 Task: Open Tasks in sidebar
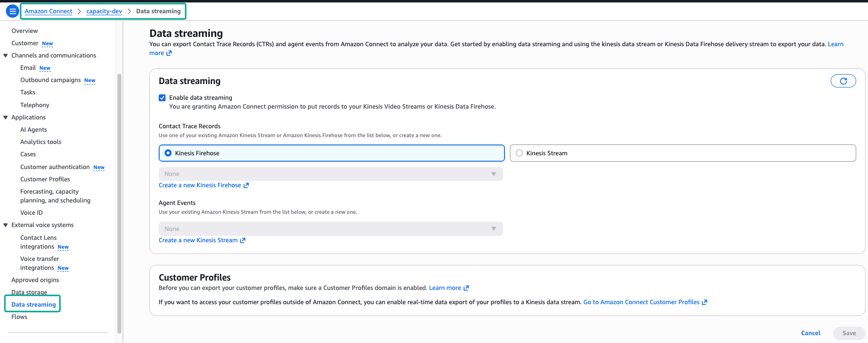click(28, 92)
